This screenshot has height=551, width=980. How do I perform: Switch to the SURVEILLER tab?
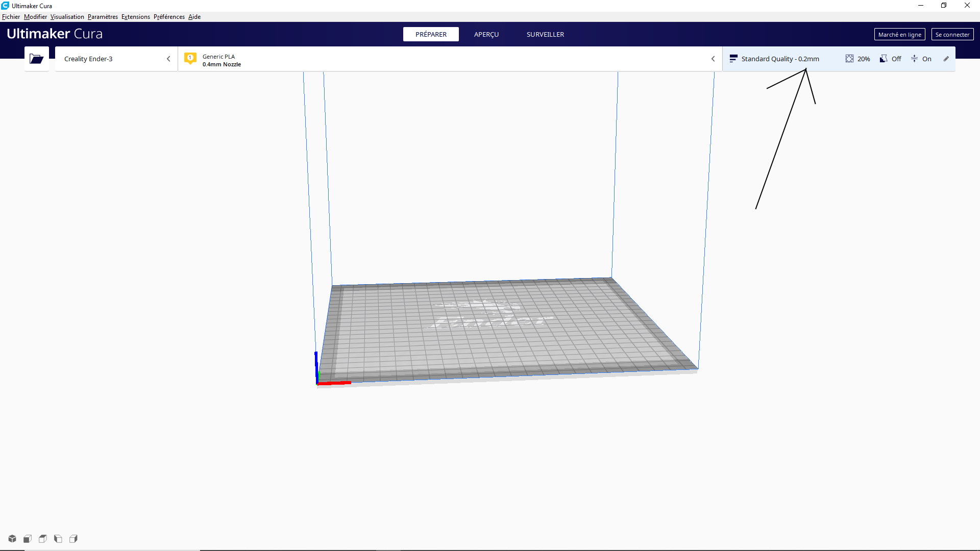pos(545,34)
